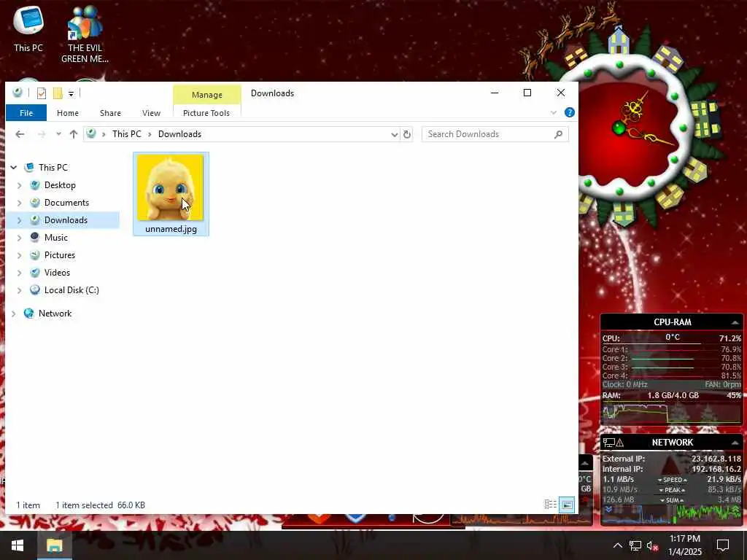This screenshot has width=747, height=560.
Task: Switch to the Home ribbon tab
Action: tap(68, 113)
